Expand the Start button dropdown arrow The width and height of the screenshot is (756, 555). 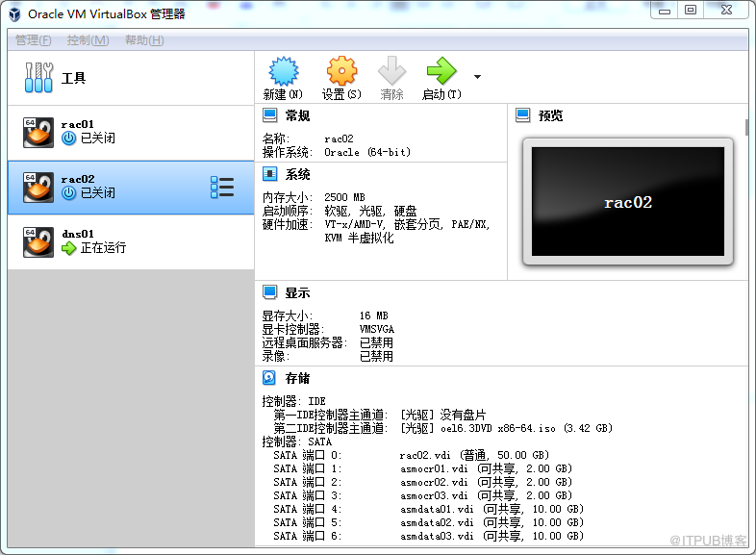(477, 77)
